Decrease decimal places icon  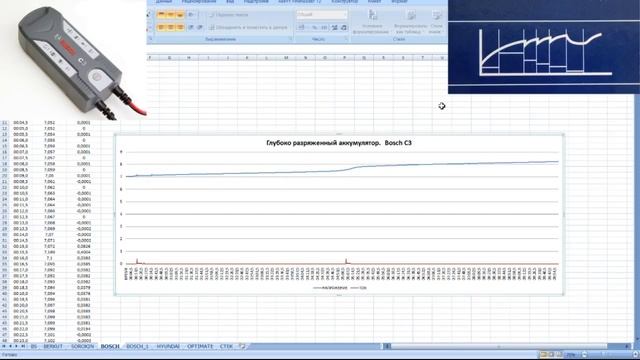click(x=344, y=27)
